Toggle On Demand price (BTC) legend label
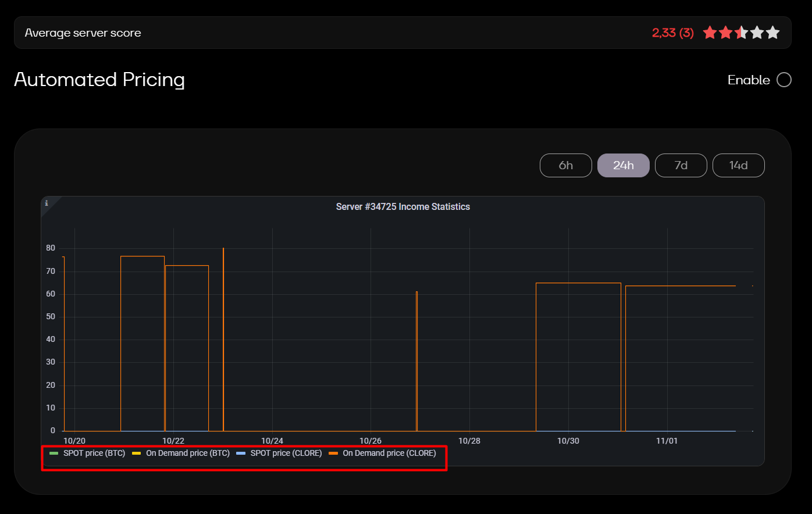Image resolution: width=812 pixels, height=514 pixels. coord(187,453)
